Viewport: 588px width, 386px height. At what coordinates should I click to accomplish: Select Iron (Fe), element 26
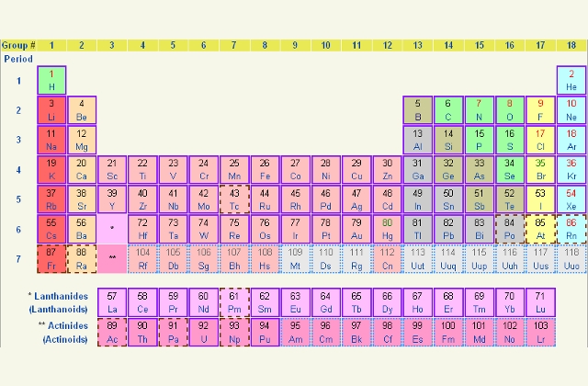tap(265, 169)
